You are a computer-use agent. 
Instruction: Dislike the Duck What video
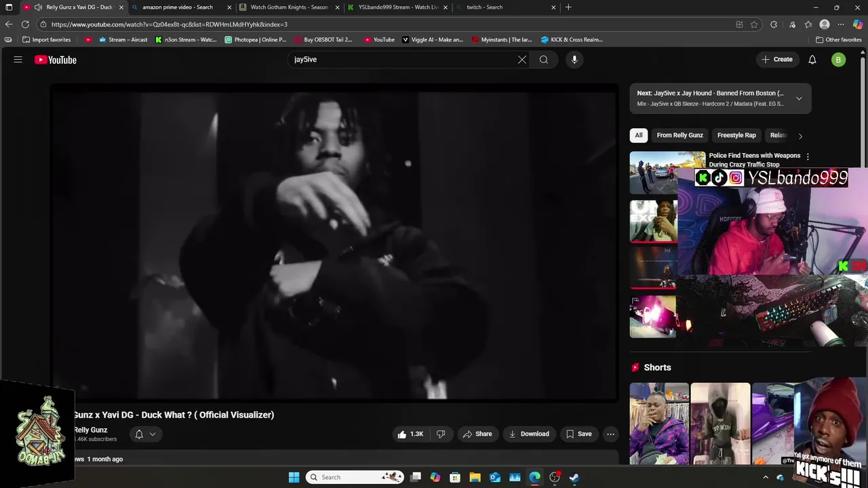[441, 434]
